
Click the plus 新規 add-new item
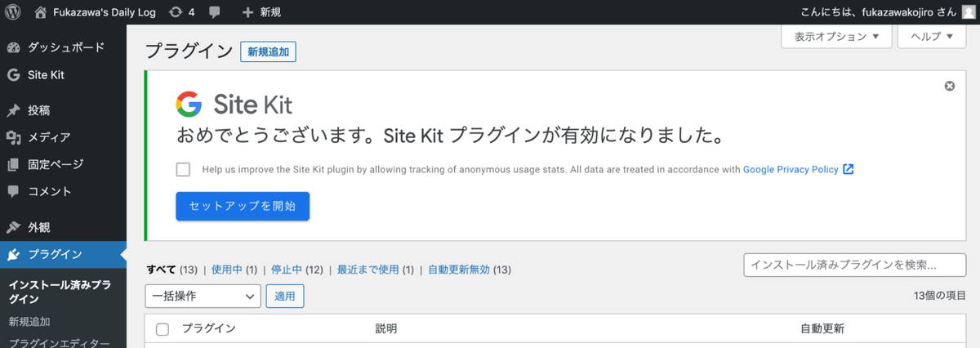pos(261,12)
